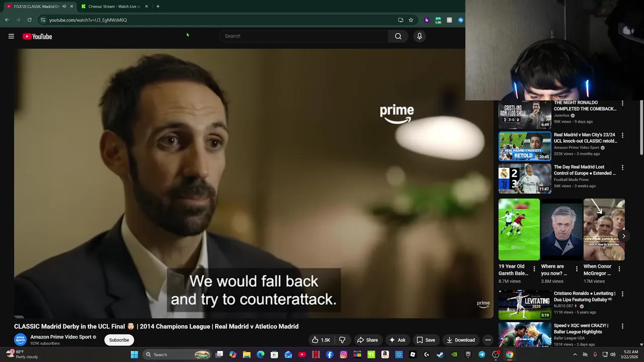644x362 pixels.
Task: Open Amazon Prime Video Sport channel avatar
Action: pos(20,340)
